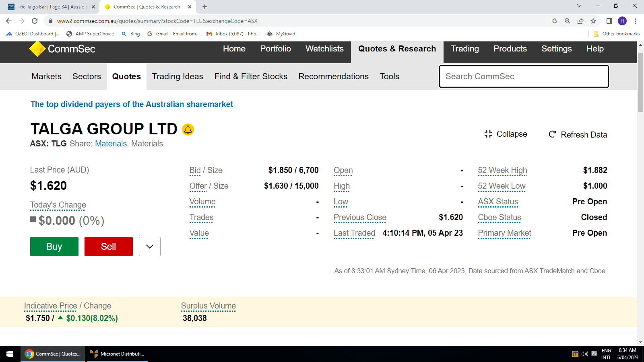The width and height of the screenshot is (644, 362).
Task: Click the ENG INTL language indicator
Action: 606,354
